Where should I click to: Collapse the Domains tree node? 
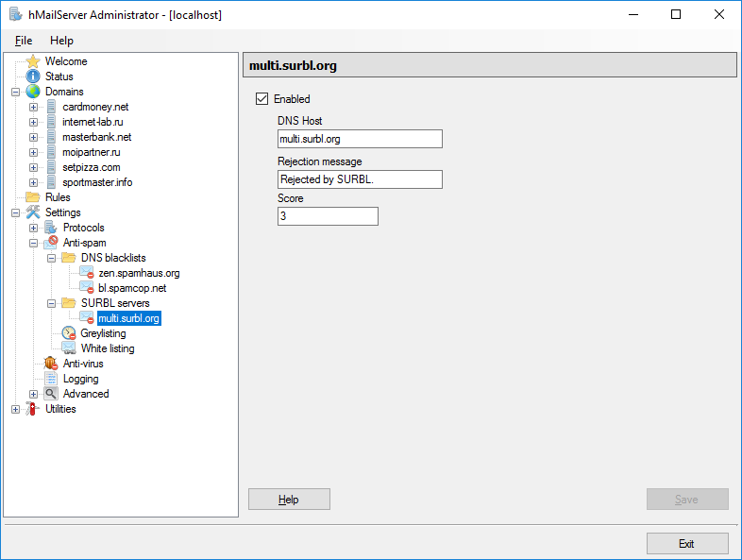click(15, 92)
